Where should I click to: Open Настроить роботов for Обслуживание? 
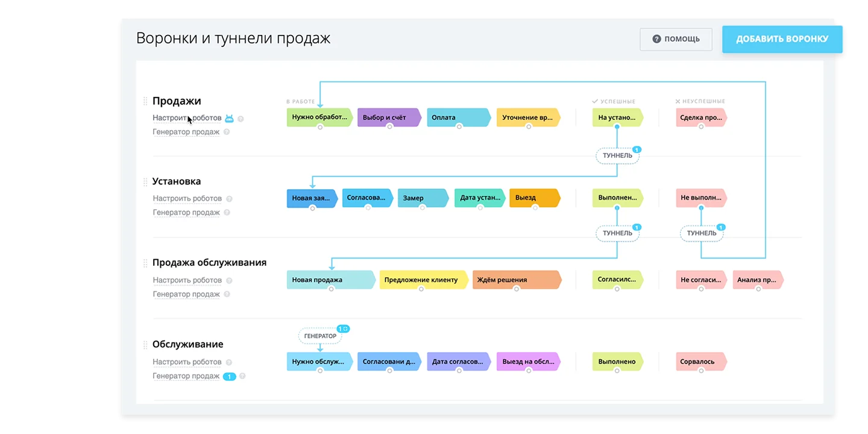click(187, 362)
